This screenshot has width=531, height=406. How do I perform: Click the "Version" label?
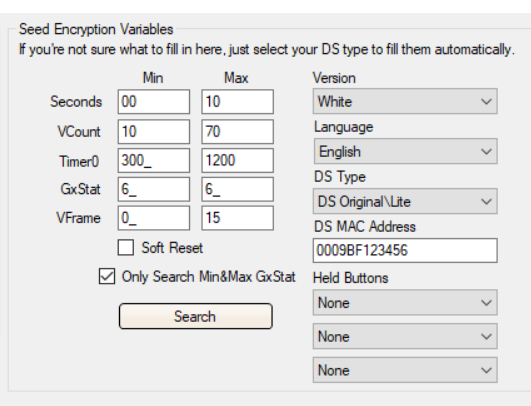coord(334,78)
